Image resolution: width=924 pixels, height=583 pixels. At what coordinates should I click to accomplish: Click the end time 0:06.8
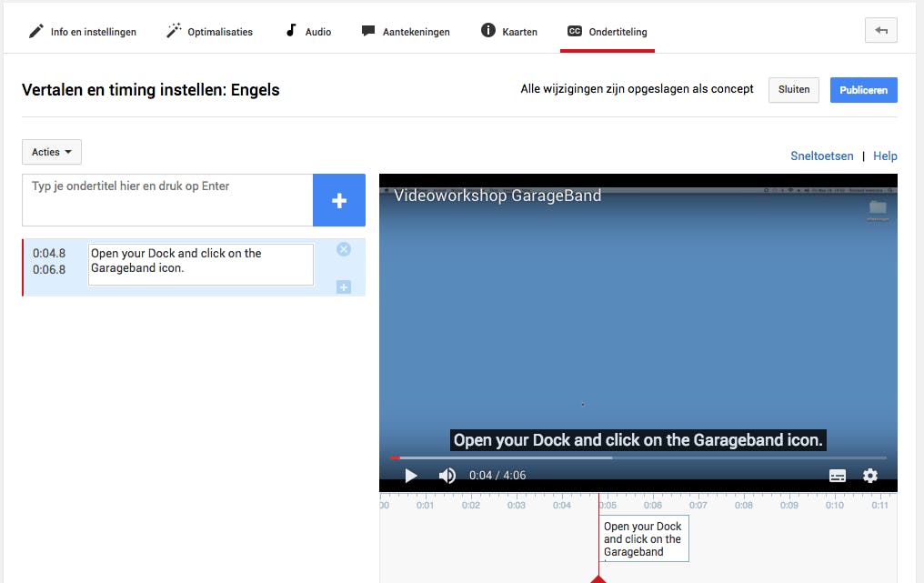pyautogui.click(x=49, y=270)
